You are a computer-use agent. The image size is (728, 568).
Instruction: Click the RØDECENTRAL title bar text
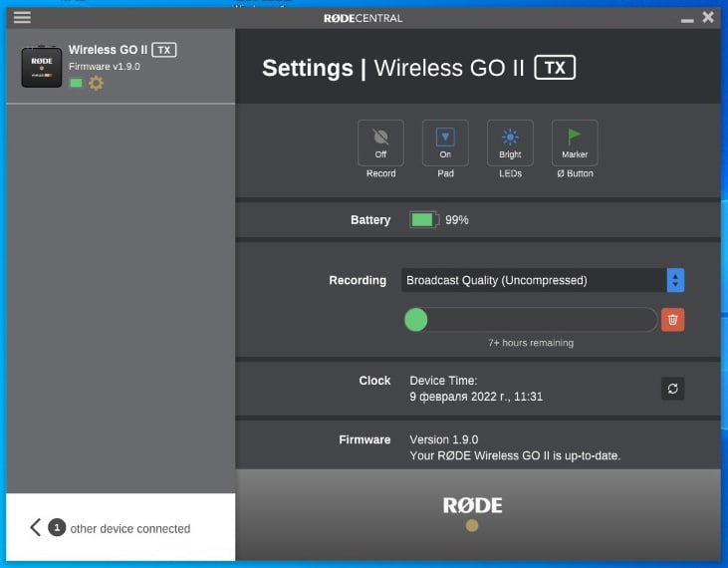pyautogui.click(x=364, y=18)
